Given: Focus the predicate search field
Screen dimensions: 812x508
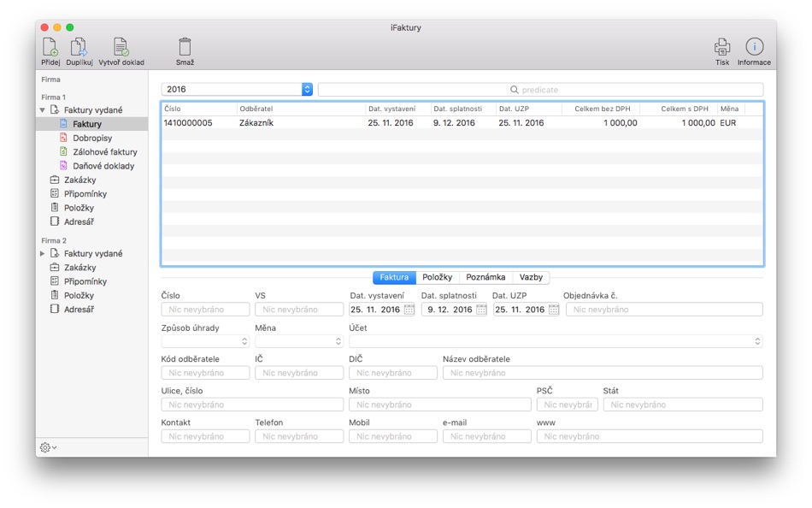Looking at the screenshot, I should [540, 89].
